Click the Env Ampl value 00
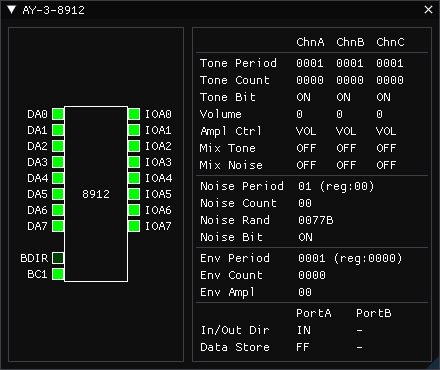Image resolution: width=440 pixels, height=370 pixels. click(x=305, y=292)
